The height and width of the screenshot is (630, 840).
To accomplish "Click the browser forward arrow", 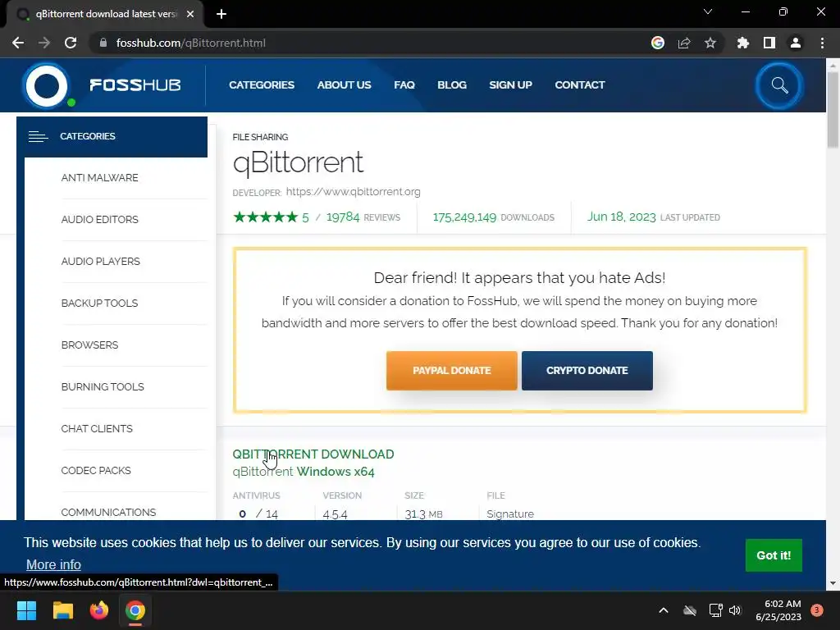I will [x=44, y=43].
